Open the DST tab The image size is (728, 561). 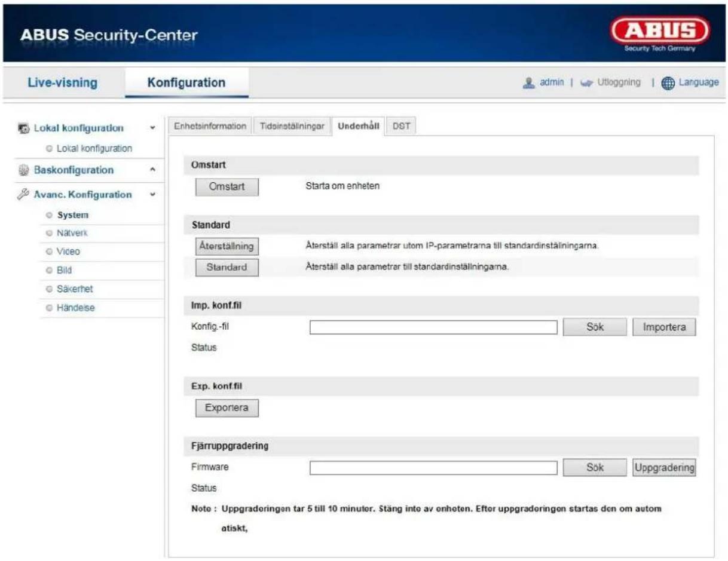[401, 126]
